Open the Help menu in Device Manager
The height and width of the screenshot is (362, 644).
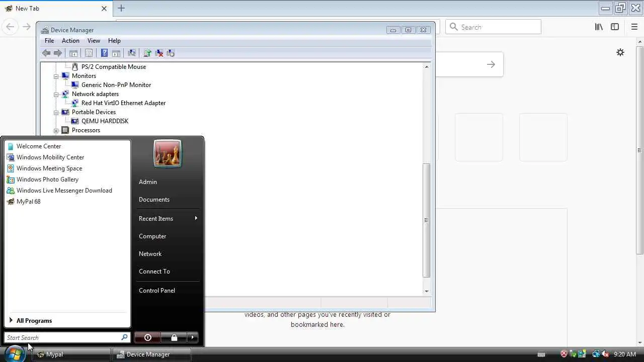coord(114,41)
